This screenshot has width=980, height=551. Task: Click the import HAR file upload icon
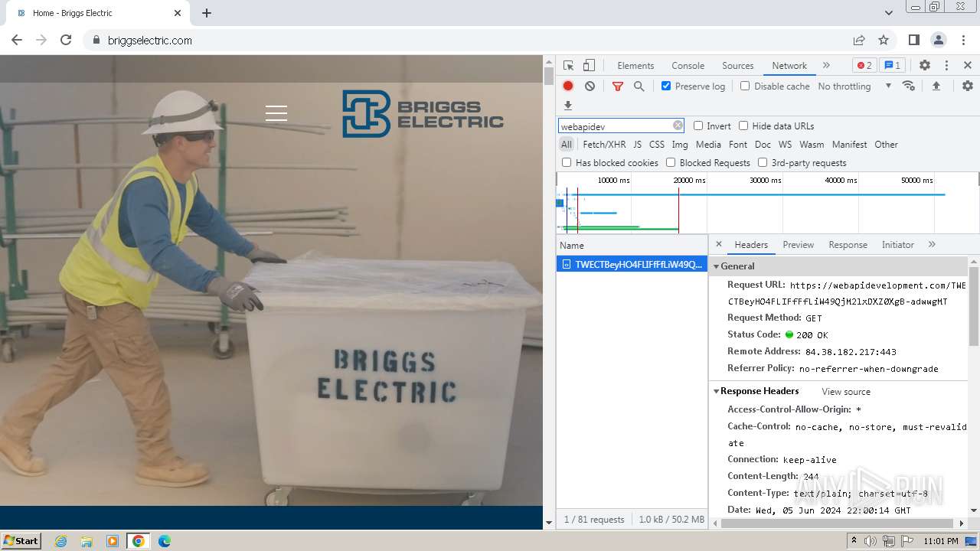(936, 86)
